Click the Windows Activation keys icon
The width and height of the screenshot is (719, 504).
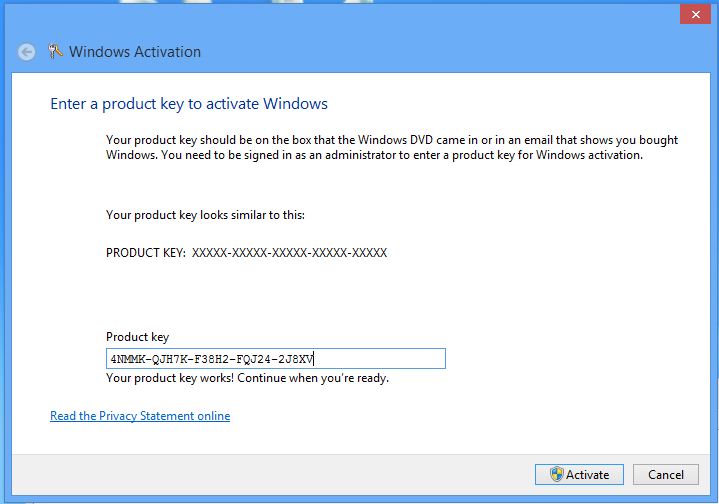tap(55, 51)
